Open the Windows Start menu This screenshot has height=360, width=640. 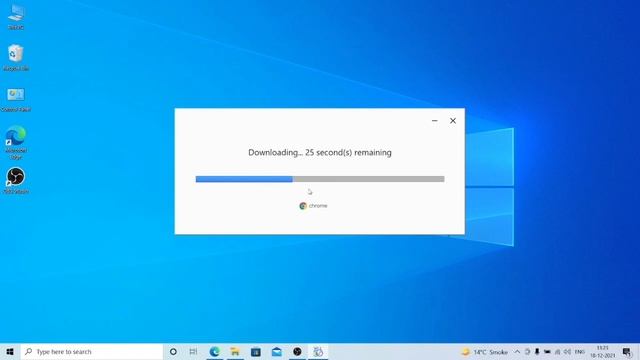tap(10, 351)
